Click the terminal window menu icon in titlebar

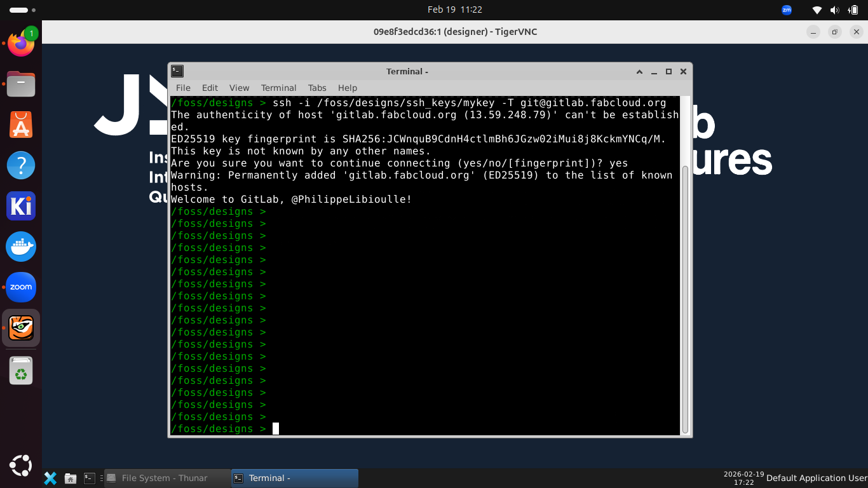[x=178, y=72]
